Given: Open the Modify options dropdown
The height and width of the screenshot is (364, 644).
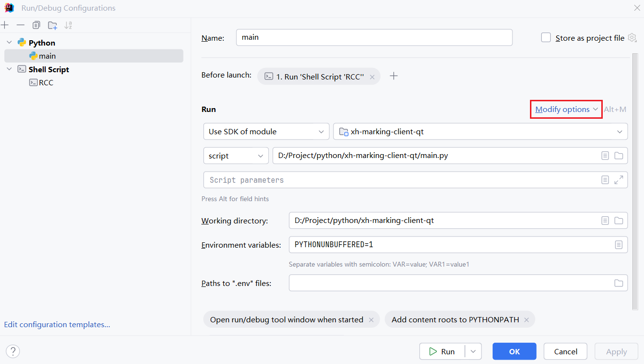Looking at the screenshot, I should 566,110.
